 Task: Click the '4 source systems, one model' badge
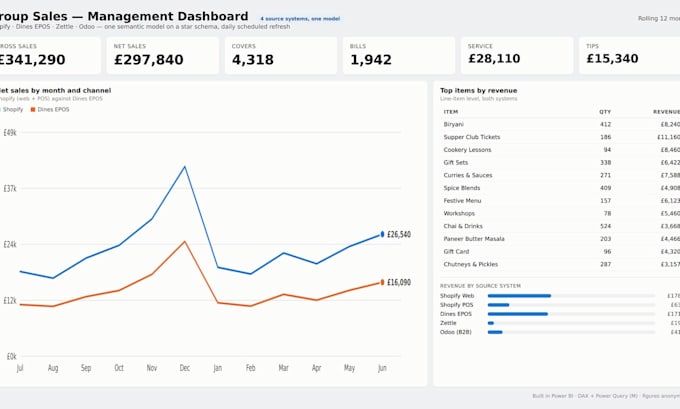coord(300,19)
